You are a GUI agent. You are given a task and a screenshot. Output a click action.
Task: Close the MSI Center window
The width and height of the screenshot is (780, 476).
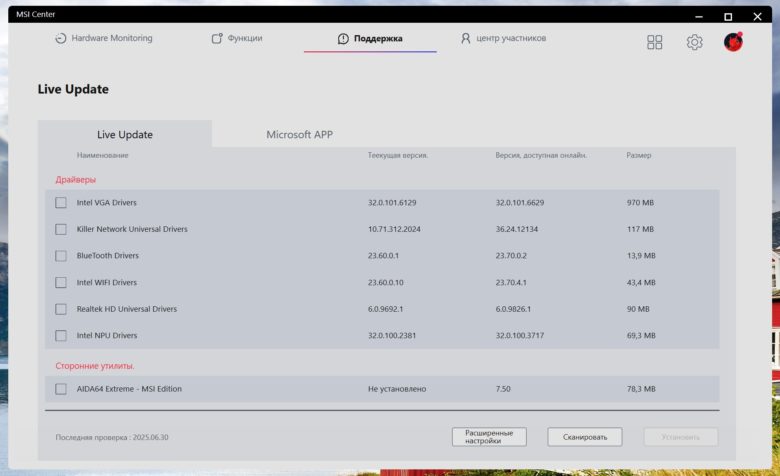(x=758, y=16)
